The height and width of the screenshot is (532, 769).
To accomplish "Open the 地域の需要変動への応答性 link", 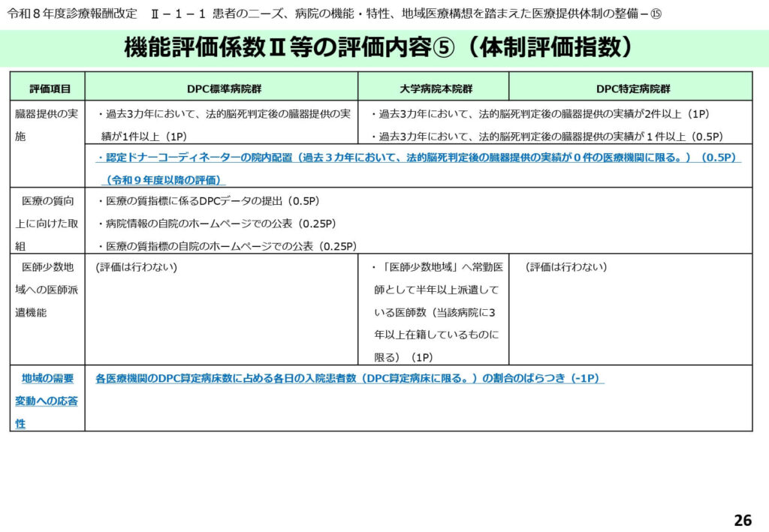I will 47,401.
